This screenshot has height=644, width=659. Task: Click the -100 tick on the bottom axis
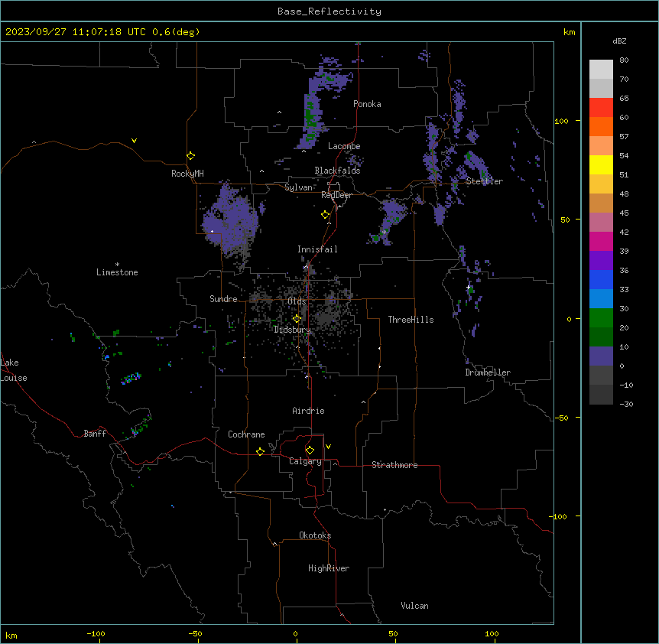[96, 633]
